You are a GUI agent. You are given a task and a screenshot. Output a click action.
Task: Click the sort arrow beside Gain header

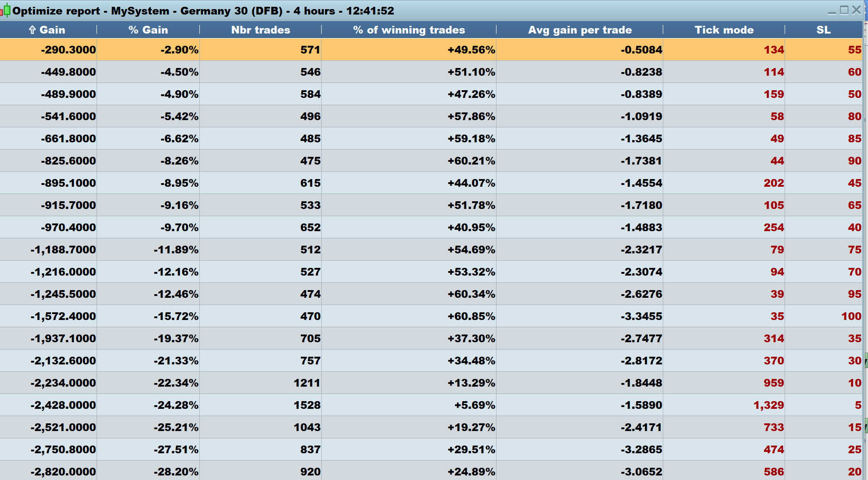pyautogui.click(x=32, y=30)
